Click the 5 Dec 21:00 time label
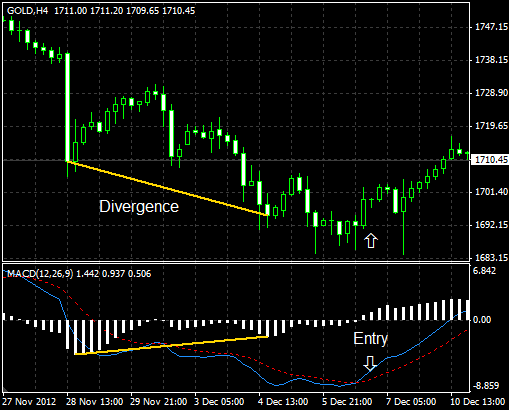Image resolution: width=509 pixels, height=410 pixels. pos(347,402)
